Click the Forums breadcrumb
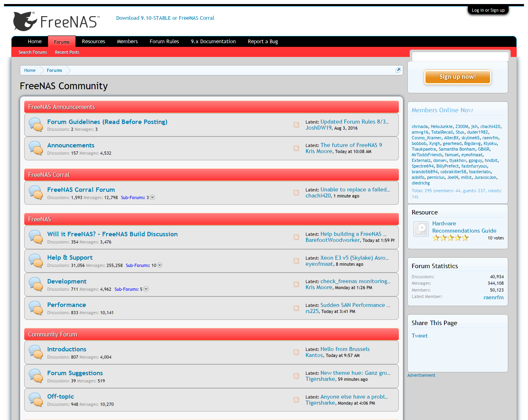 click(54, 70)
